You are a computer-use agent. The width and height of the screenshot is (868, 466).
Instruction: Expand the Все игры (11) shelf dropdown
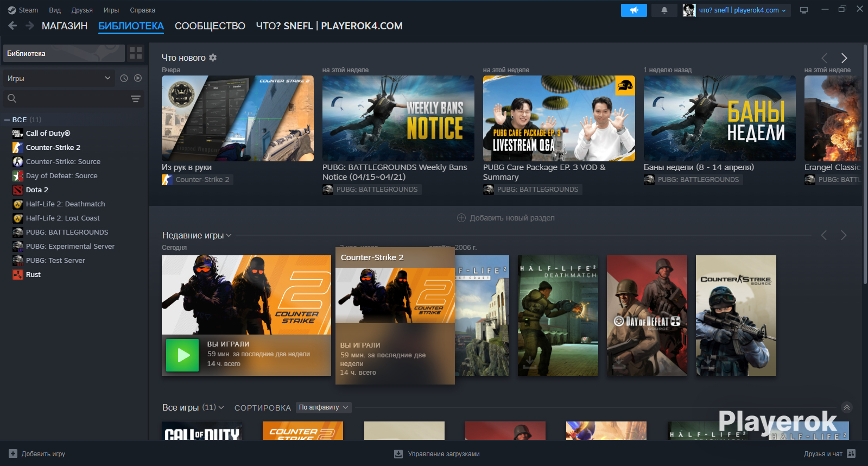coord(221,407)
